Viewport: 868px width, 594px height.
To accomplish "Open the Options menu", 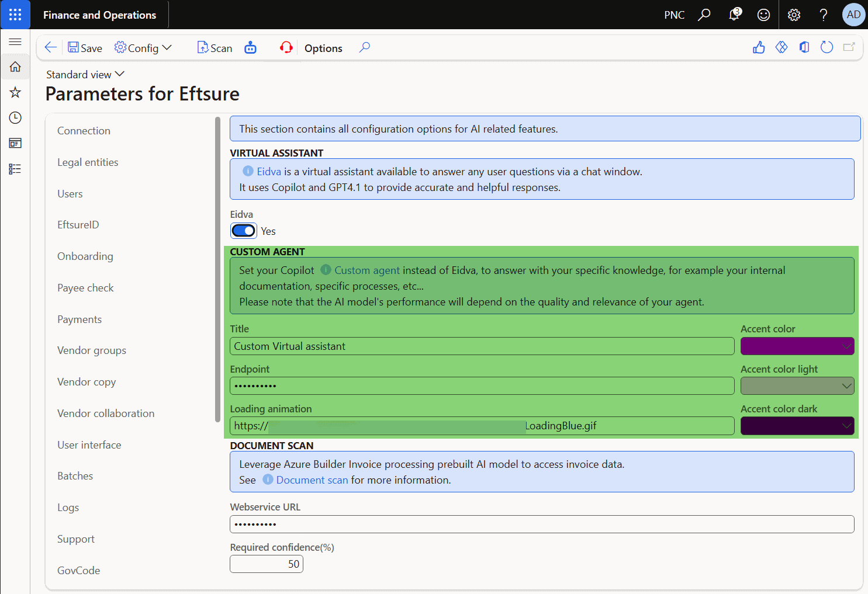I will pos(323,48).
